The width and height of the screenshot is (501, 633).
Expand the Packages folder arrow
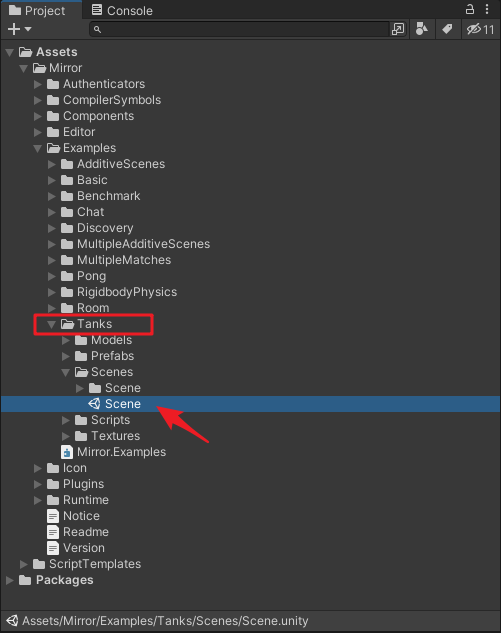point(10,580)
